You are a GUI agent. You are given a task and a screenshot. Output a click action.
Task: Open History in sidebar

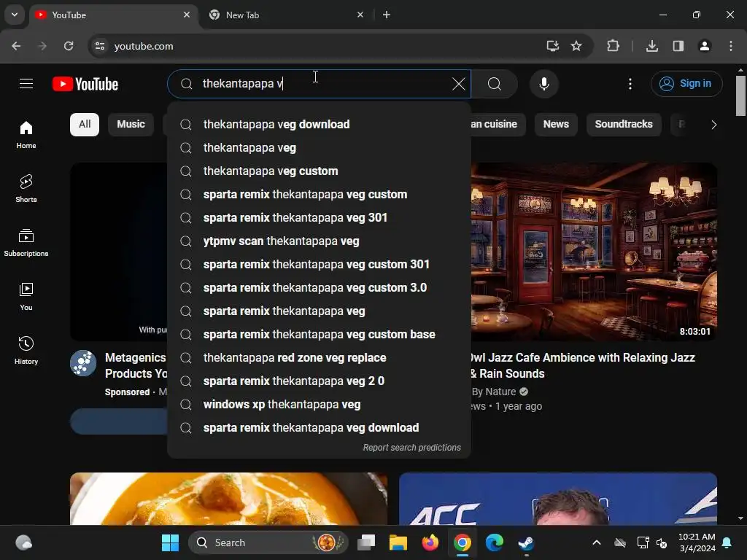[x=26, y=350]
